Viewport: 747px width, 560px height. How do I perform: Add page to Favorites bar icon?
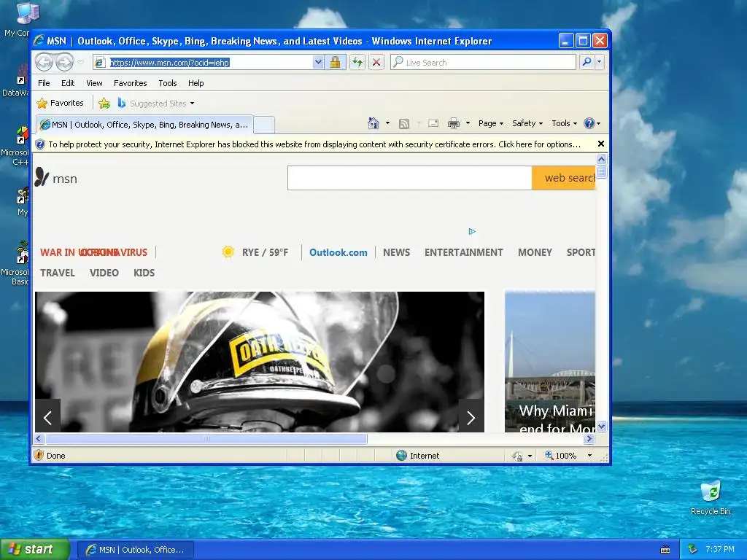coord(104,103)
